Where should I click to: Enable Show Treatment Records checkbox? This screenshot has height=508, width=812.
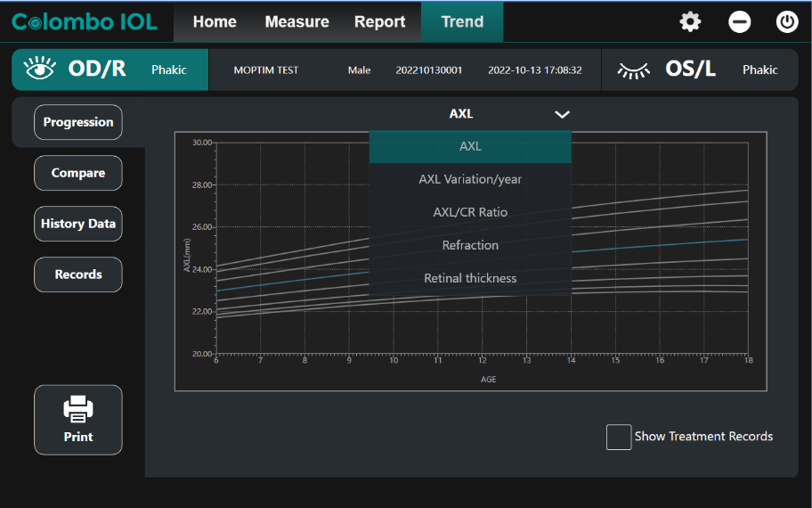click(x=619, y=437)
